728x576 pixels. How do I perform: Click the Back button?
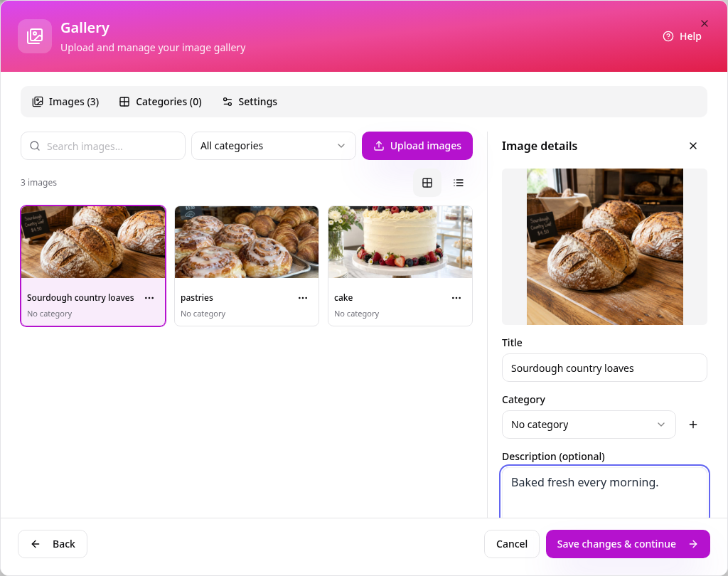tap(53, 544)
